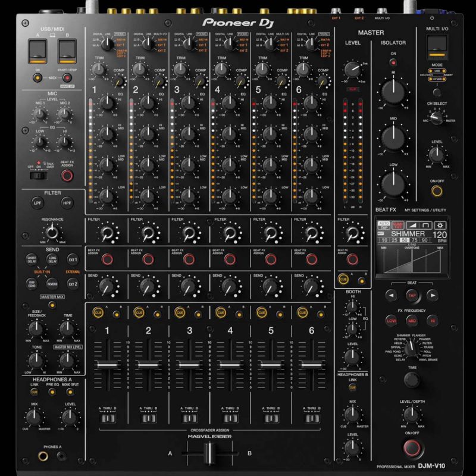Toggle the MIDI ON button
Viewport: 476px width, 476px height.
[37, 78]
